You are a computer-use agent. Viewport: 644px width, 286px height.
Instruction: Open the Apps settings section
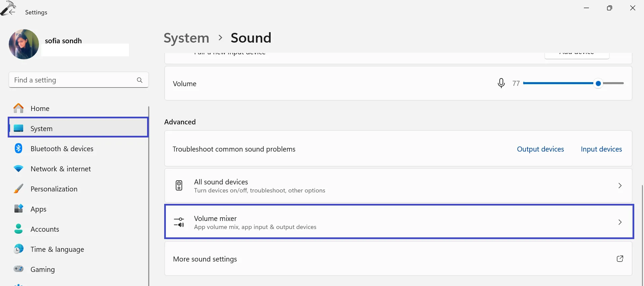(x=38, y=209)
